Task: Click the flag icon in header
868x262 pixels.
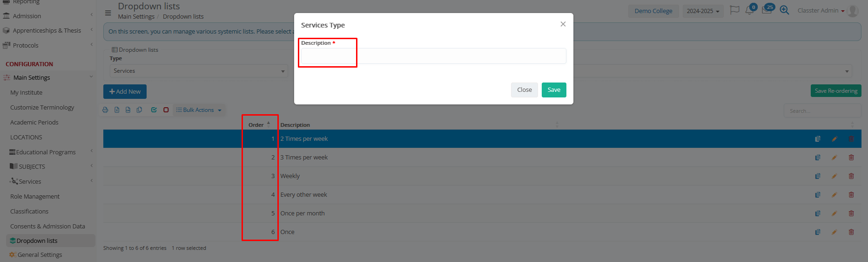Action: [734, 10]
